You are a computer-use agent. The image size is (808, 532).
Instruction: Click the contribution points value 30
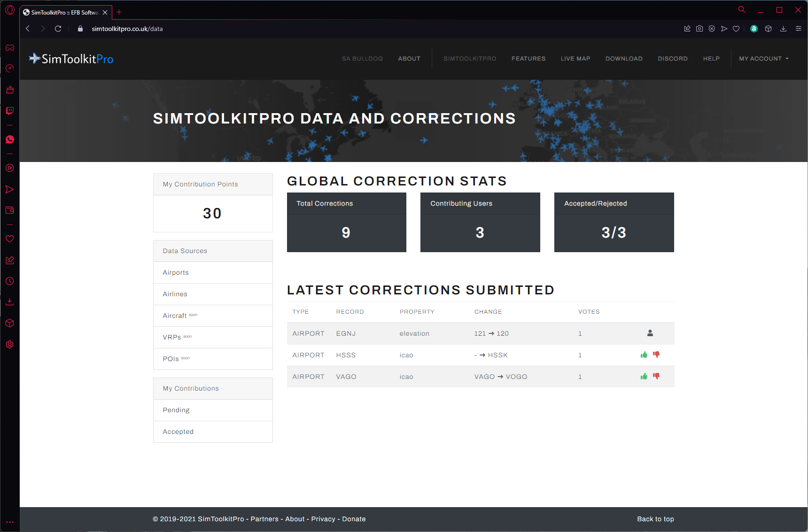pyautogui.click(x=212, y=213)
